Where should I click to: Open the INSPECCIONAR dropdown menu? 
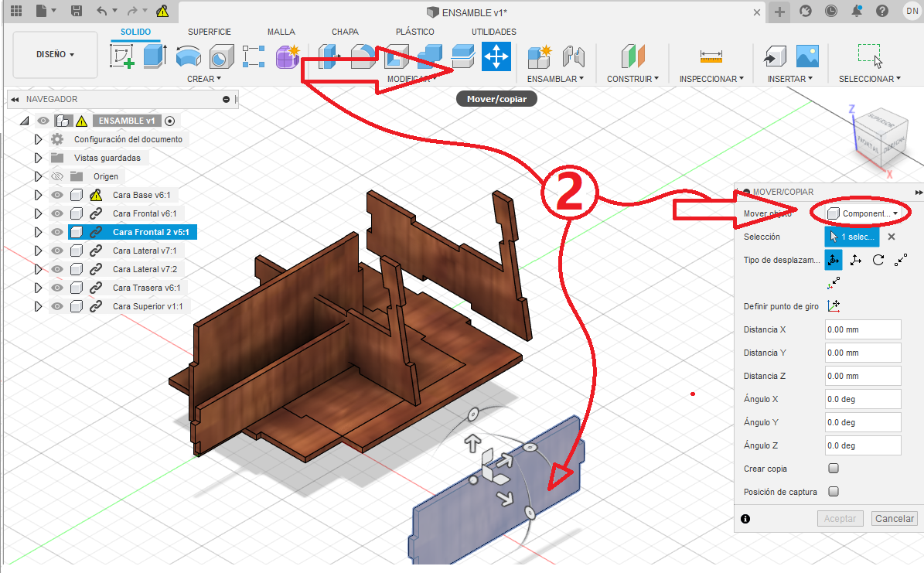point(711,79)
